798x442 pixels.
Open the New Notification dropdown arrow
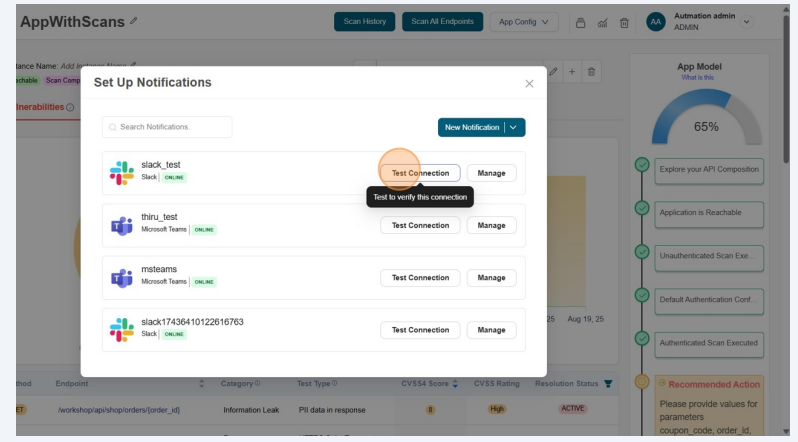coord(515,128)
